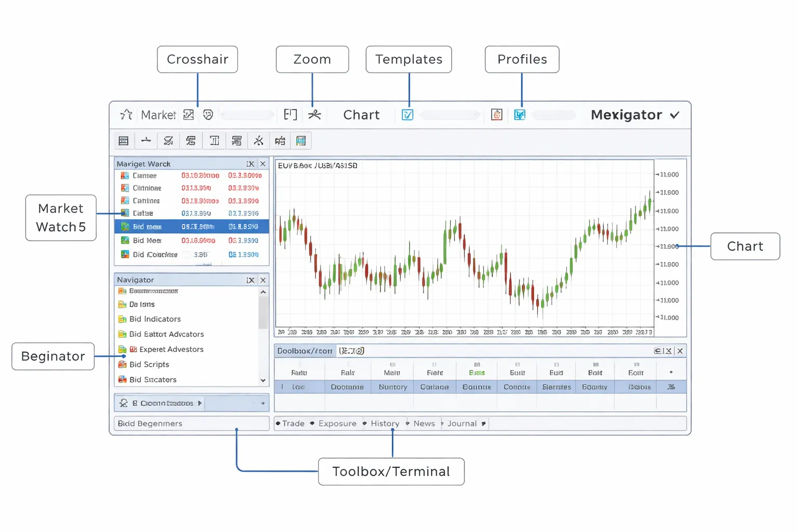
Task: Pin the Market Watch panel
Action: coord(250,164)
